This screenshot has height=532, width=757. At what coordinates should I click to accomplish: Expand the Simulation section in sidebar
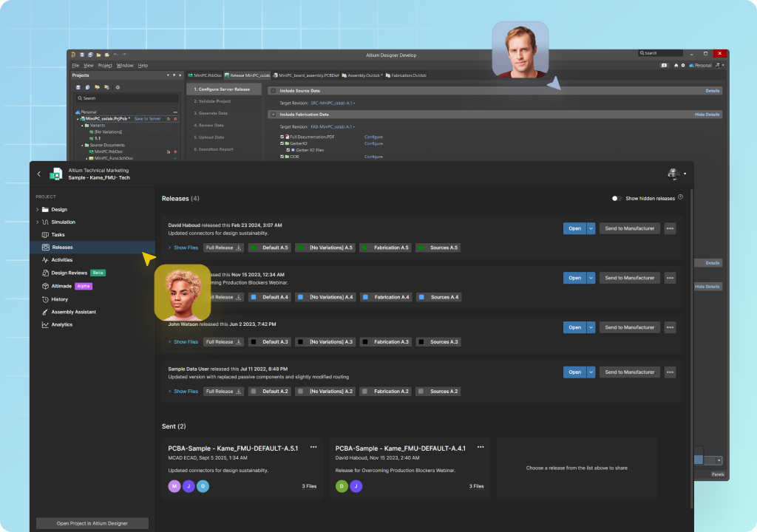point(38,222)
